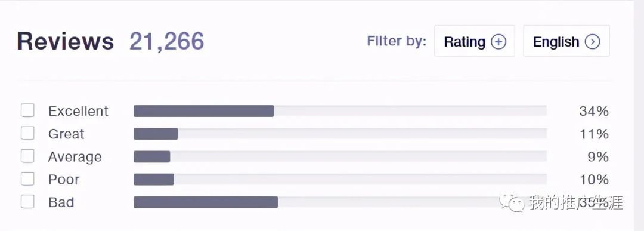
Task: Enable the Average rating checkbox
Action: point(27,156)
